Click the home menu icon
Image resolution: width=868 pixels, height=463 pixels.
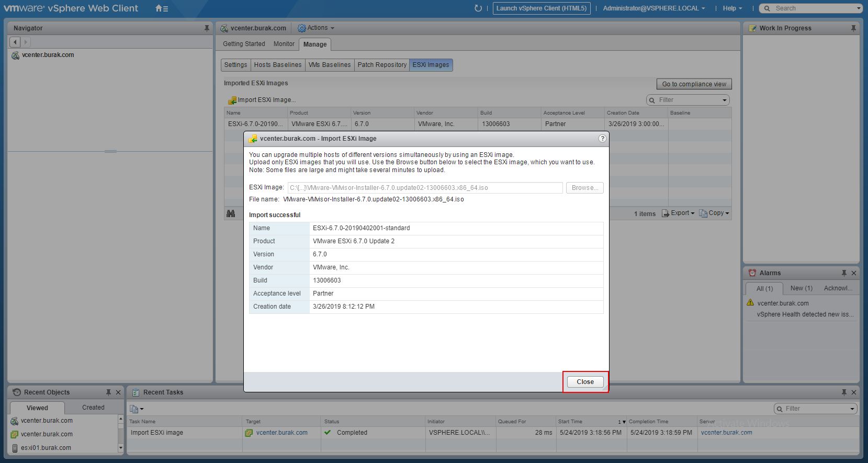tap(162, 8)
